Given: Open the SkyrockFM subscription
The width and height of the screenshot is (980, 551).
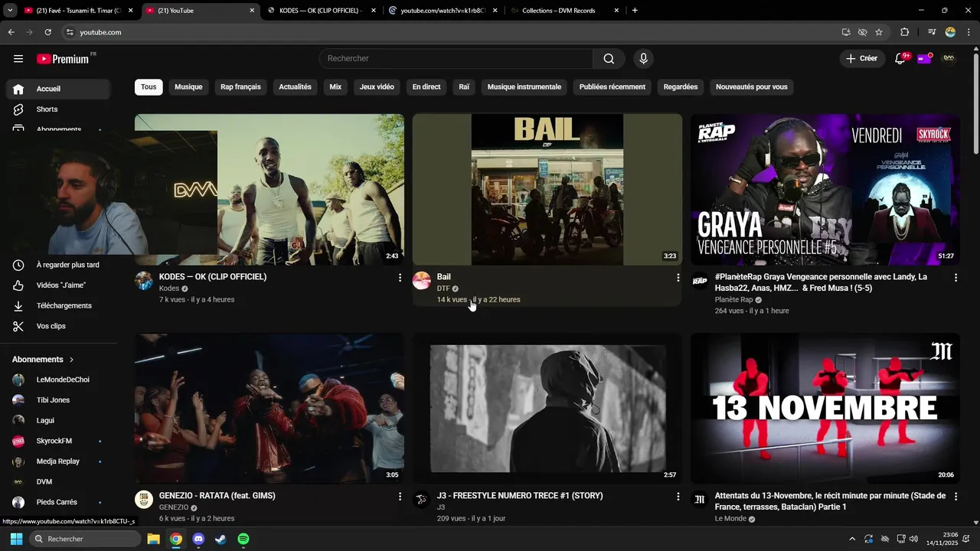Looking at the screenshot, I should (x=58, y=441).
